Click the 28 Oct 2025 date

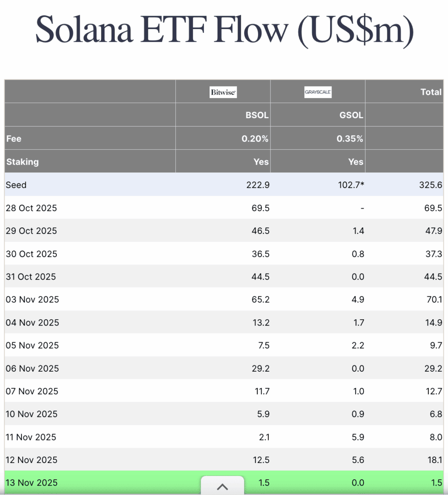[31, 208]
